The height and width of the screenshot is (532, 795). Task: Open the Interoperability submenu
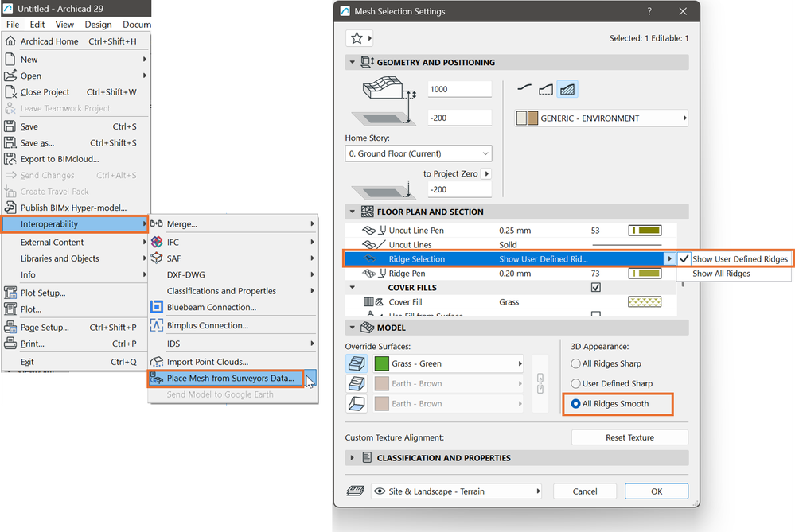75,224
